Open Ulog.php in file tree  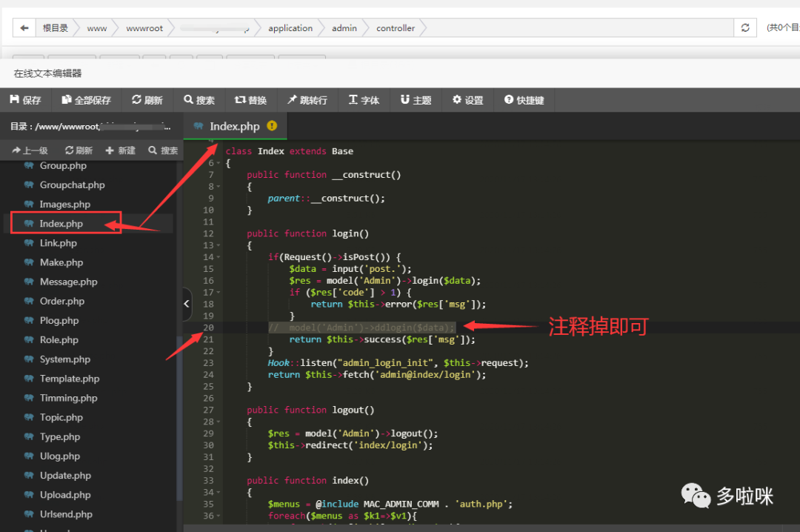pos(60,456)
